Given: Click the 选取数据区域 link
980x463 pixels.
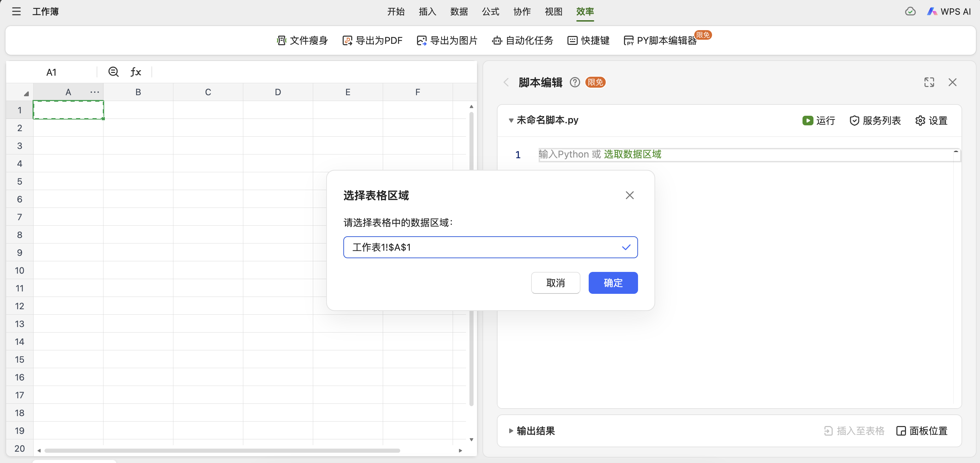Looking at the screenshot, I should pos(632,154).
